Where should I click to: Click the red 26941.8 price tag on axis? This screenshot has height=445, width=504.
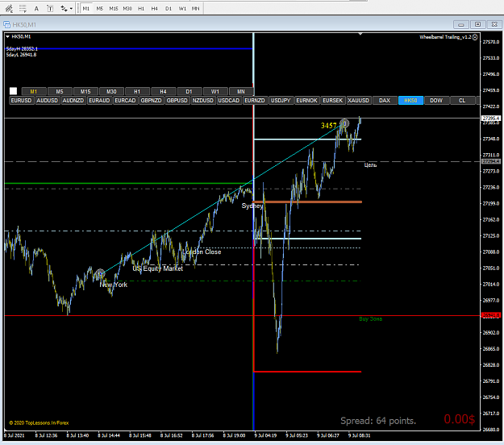point(491,315)
